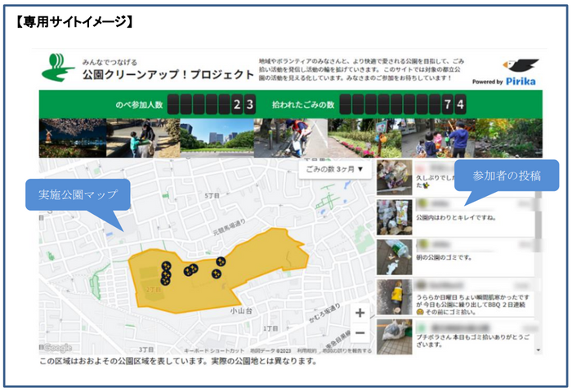Open the skyscraper park photo thumbnail
Viewport: 572px width, 392px height.
point(217,138)
